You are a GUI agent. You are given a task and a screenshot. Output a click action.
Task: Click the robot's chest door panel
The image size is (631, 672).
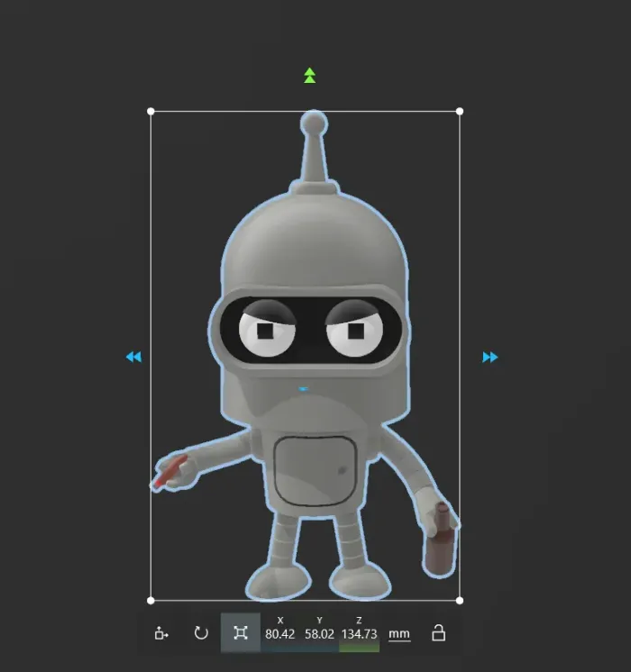(313, 468)
